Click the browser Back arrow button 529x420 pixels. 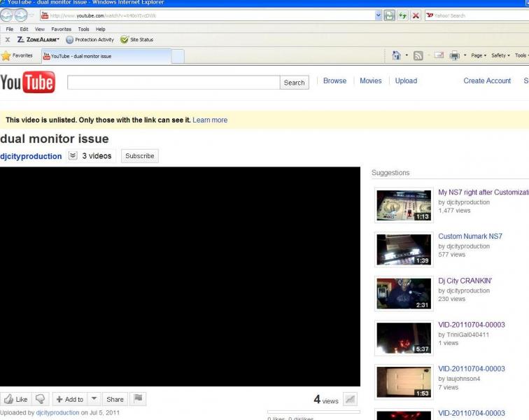pos(6,15)
